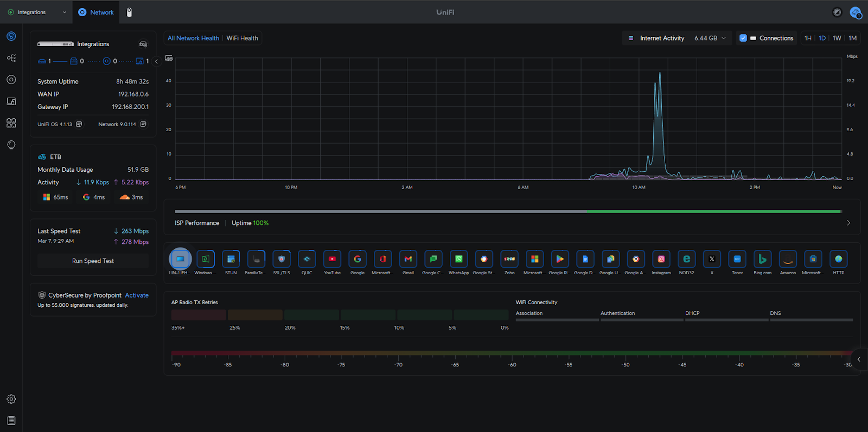Viewport: 868px width, 432px height.
Task: Click the ISP uptime status bar
Action: coord(508,211)
